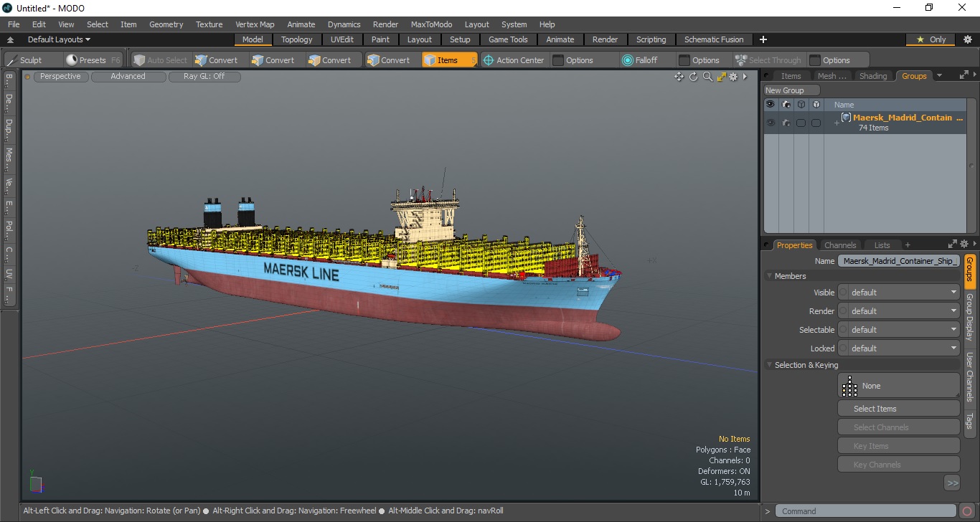Click the None selection button

pyautogui.click(x=898, y=386)
